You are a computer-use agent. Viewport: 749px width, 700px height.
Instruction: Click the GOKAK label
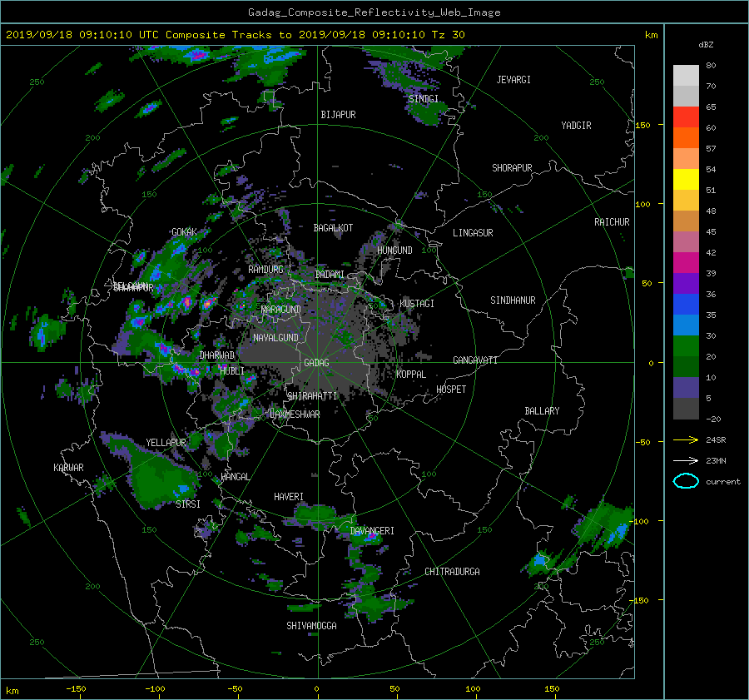pyautogui.click(x=184, y=232)
